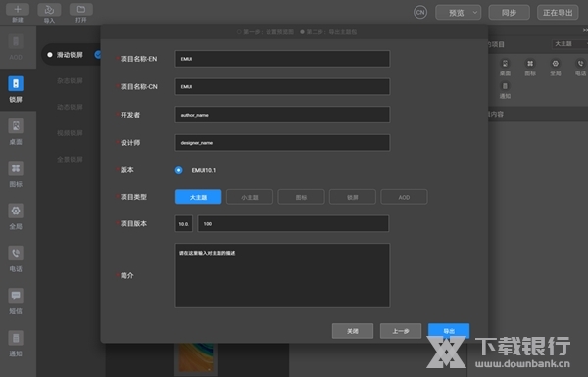Select 锁屏 lock screen sidebar icon

point(16,83)
